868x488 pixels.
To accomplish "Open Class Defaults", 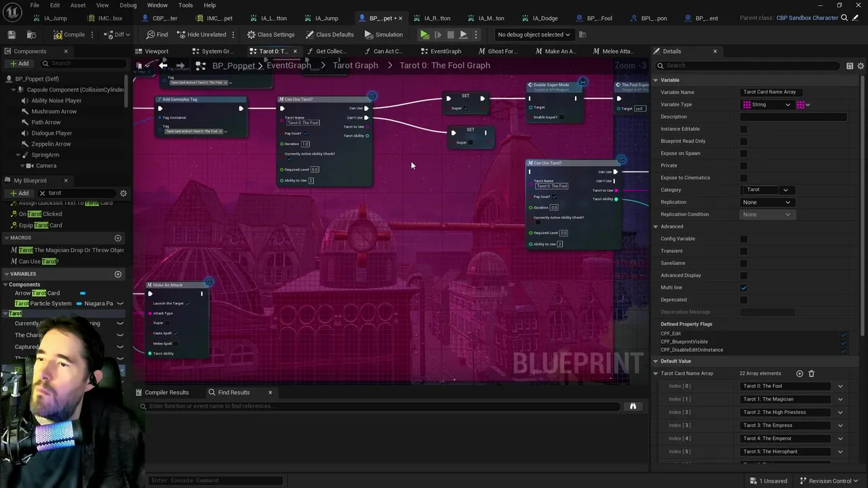I will [x=330, y=35].
